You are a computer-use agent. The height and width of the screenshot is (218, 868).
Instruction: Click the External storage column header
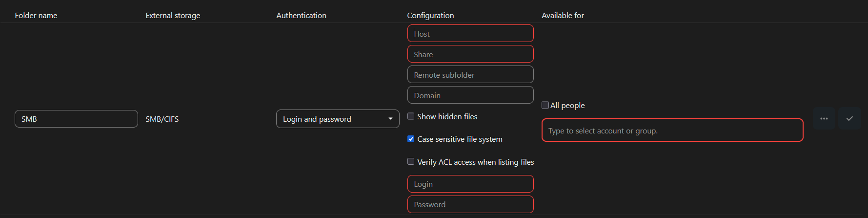pyautogui.click(x=173, y=16)
